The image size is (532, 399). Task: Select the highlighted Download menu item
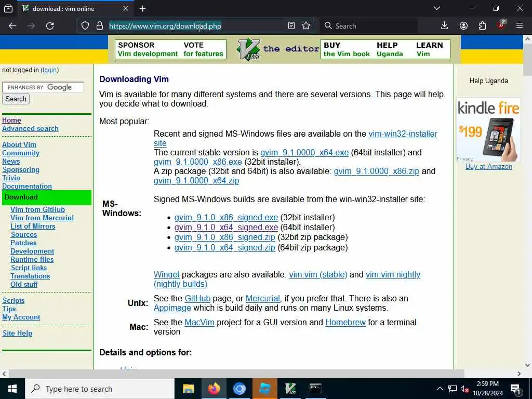tap(47, 197)
